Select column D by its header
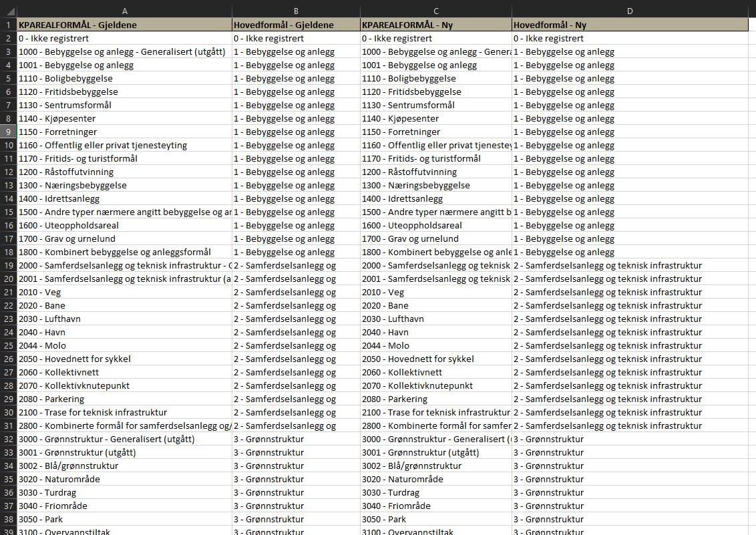Screen dimensions: 756x535 click(630, 11)
